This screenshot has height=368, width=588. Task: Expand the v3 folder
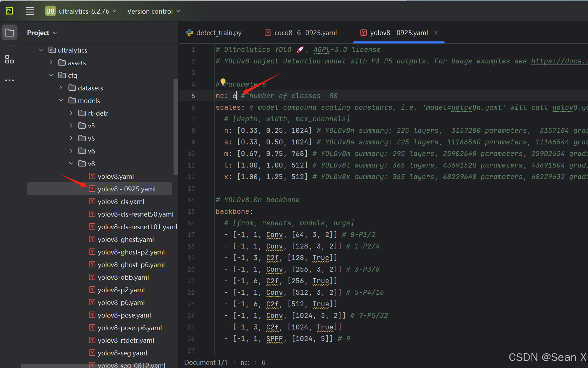pos(71,125)
